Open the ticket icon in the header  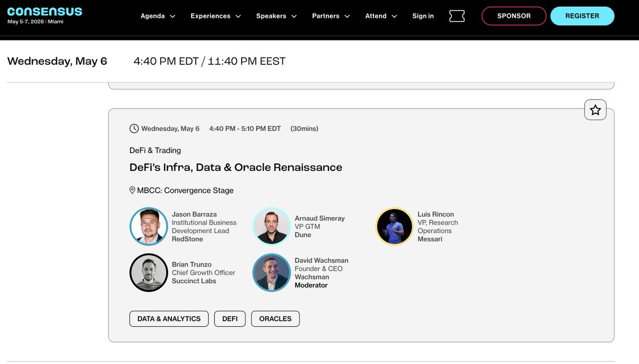(457, 16)
